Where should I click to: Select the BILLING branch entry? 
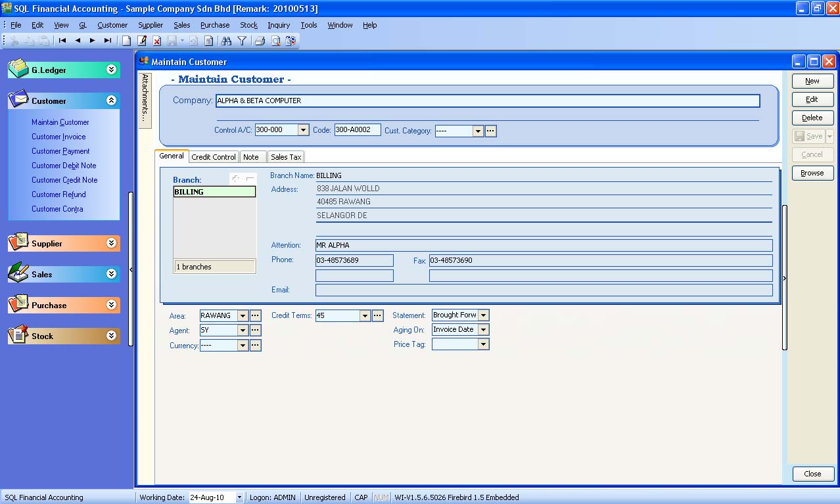pos(214,191)
